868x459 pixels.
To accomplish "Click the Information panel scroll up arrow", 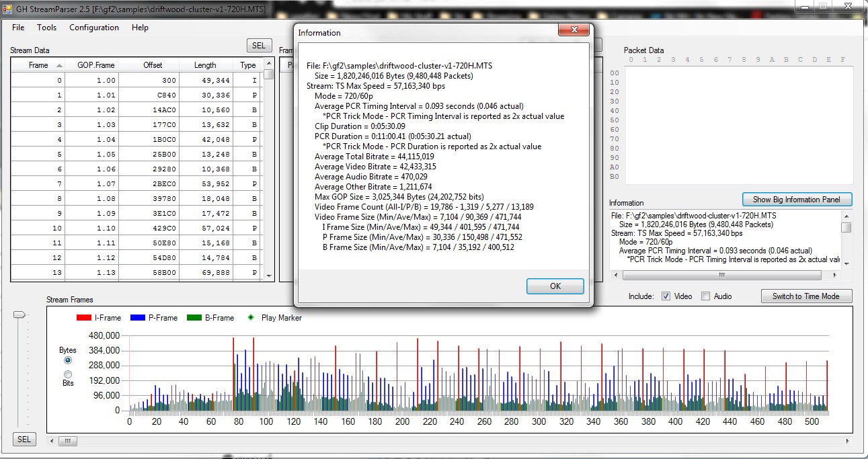I will [x=846, y=216].
